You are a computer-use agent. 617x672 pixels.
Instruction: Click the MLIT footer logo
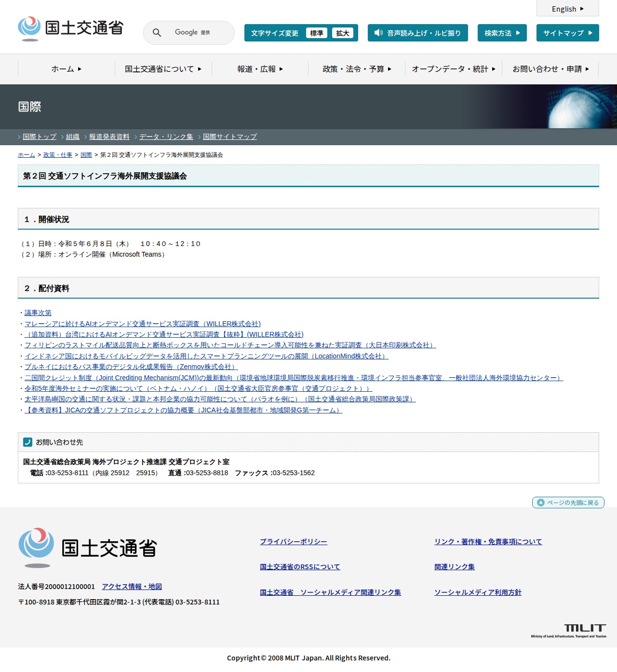tap(88, 548)
